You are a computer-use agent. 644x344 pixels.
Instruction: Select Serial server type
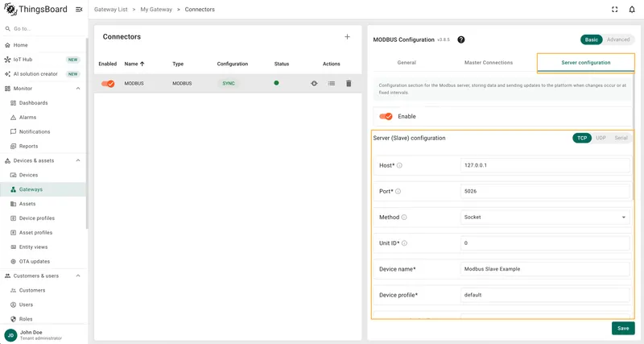point(621,138)
